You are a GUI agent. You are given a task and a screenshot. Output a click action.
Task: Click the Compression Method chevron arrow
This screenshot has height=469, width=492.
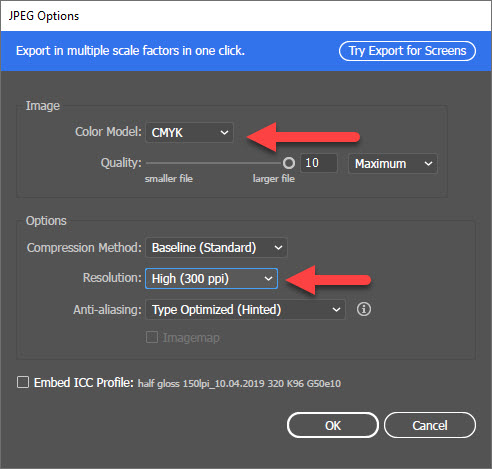tap(278, 248)
